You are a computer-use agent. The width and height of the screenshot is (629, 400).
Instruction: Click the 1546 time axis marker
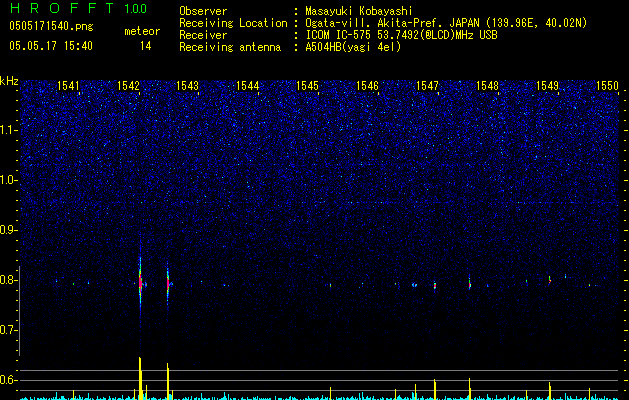[367, 86]
